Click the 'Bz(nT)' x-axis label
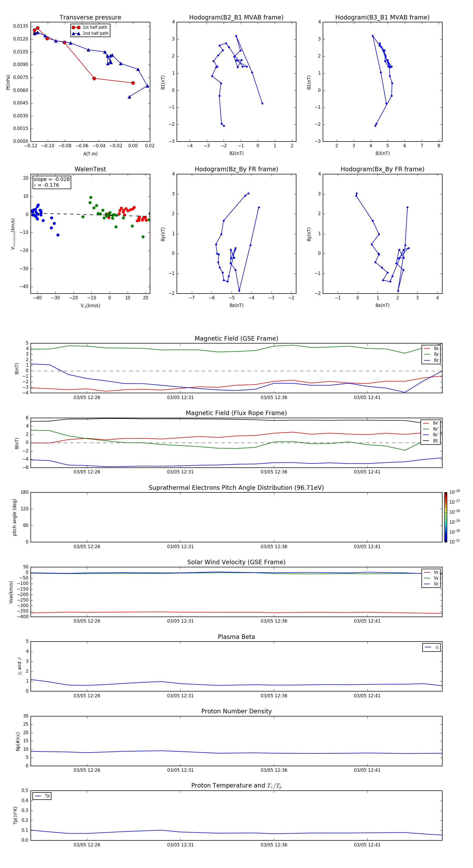 tap(236, 305)
